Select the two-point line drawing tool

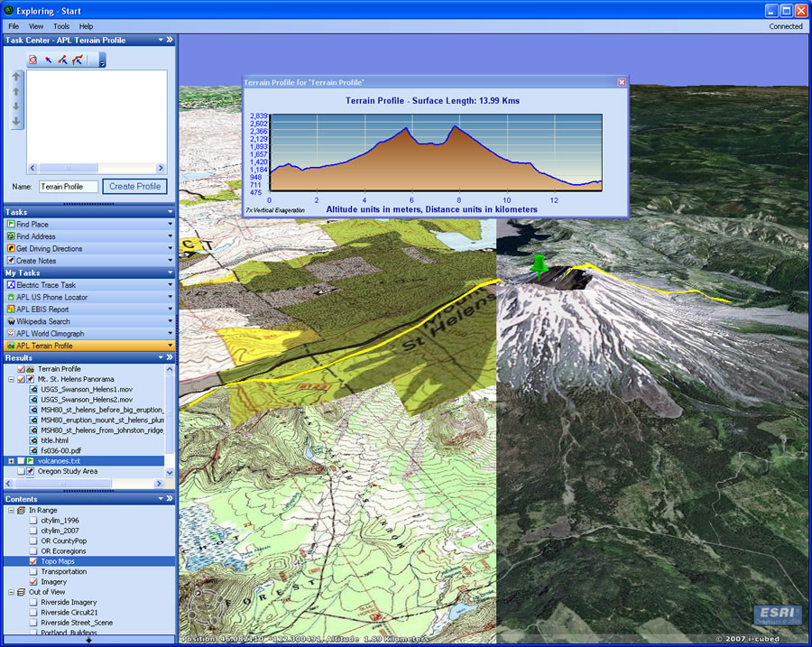[x=62, y=60]
